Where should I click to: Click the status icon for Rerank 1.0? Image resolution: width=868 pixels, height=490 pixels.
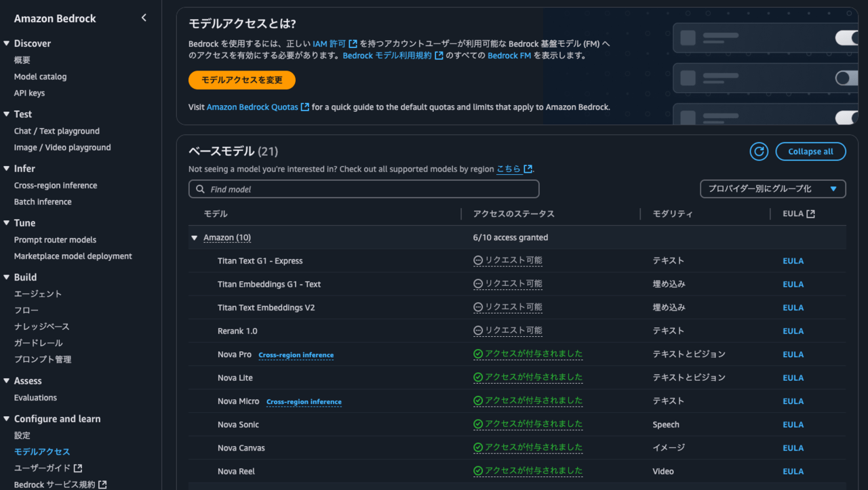478,331
